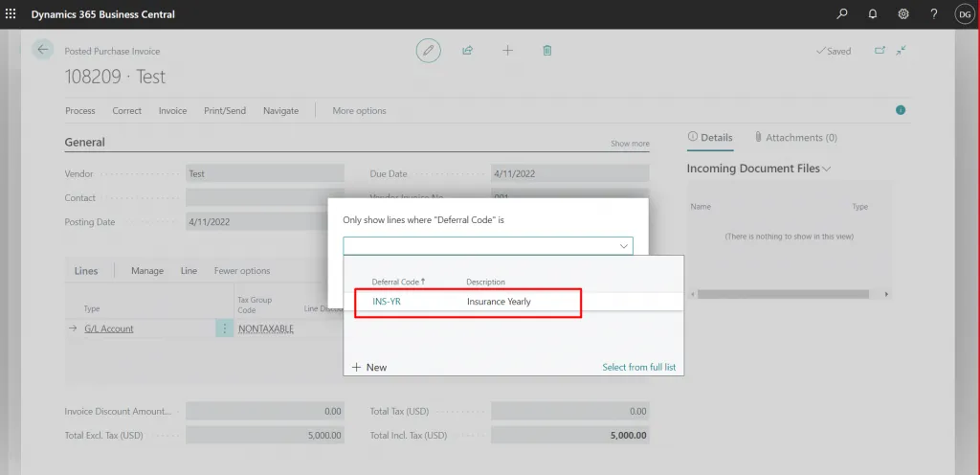Click New in the deferral code lookup
This screenshot has width=980, height=475.
coord(369,367)
